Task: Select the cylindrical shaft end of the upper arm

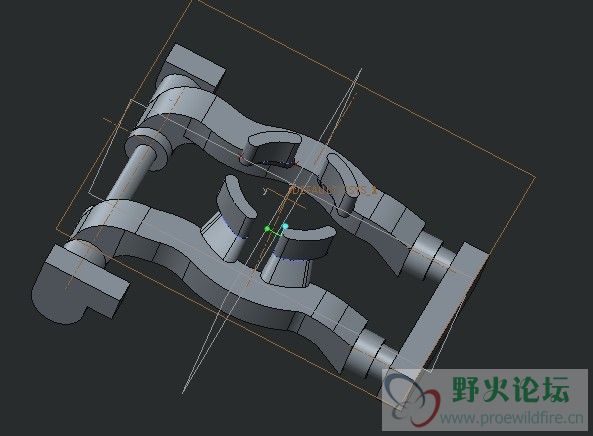Action: tap(432, 252)
